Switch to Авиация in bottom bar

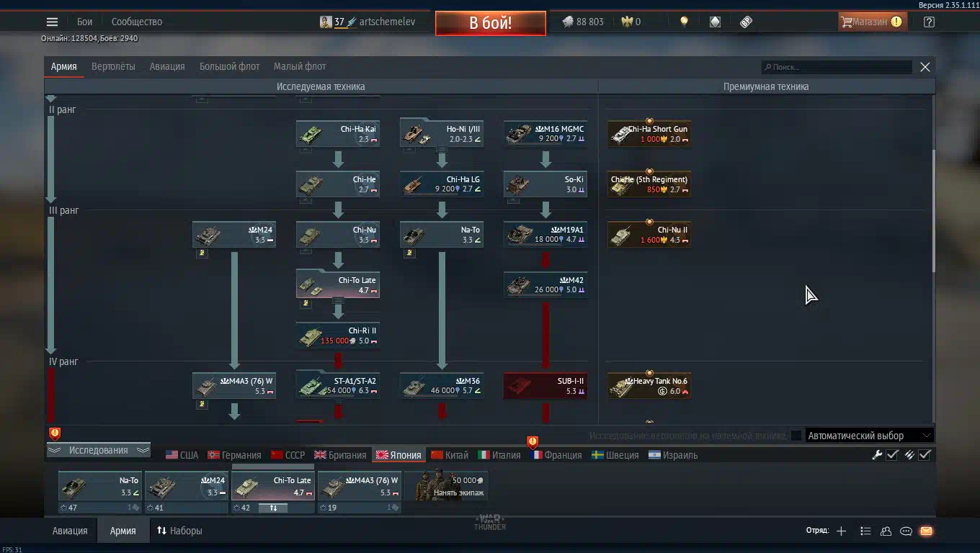[x=70, y=531]
